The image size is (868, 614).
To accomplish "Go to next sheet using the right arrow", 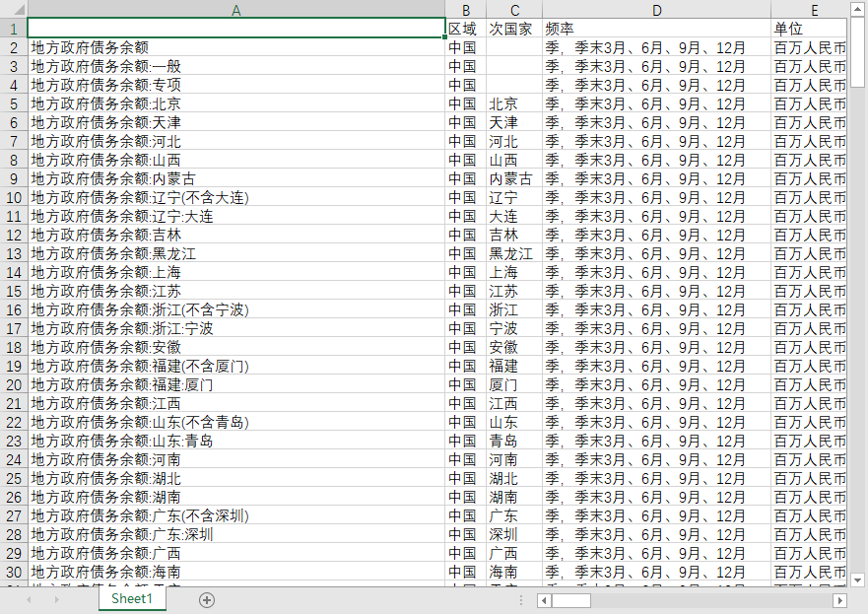I will 56,599.
